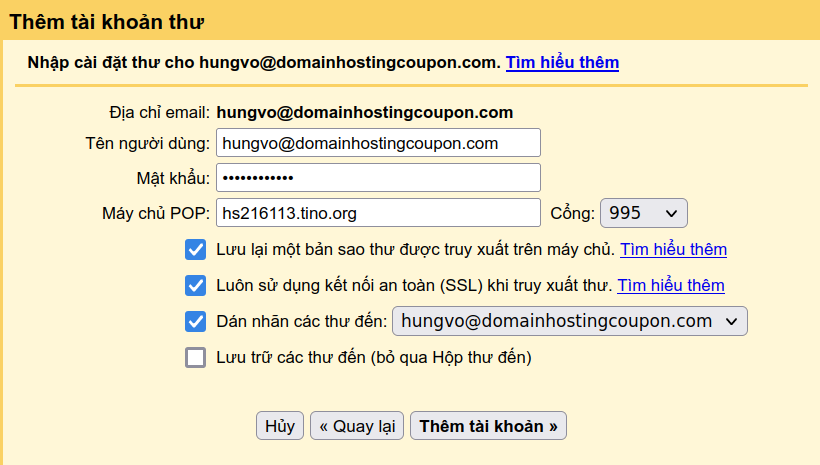Toggle the SSL secure connection checkbox
The image size is (820, 465).
point(196,285)
